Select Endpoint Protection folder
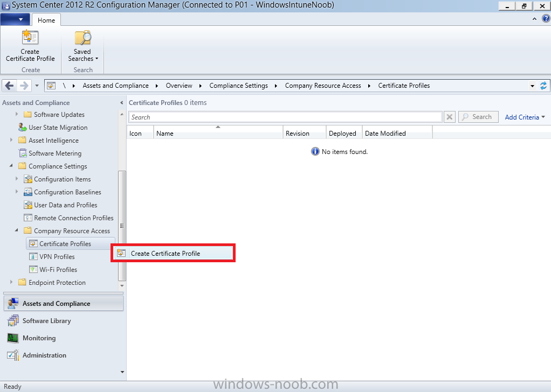 click(52, 283)
